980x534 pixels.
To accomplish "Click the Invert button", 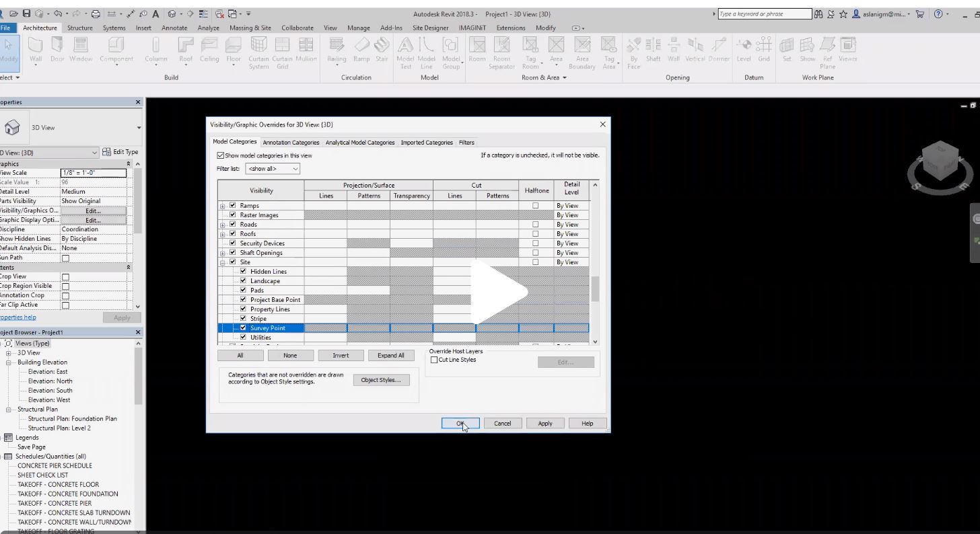I will 341,355.
